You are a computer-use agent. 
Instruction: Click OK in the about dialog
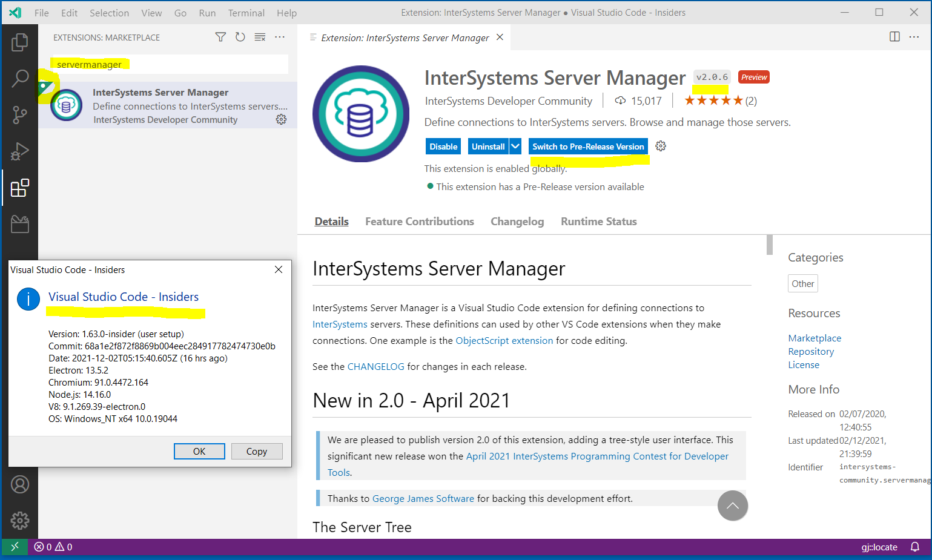click(199, 451)
